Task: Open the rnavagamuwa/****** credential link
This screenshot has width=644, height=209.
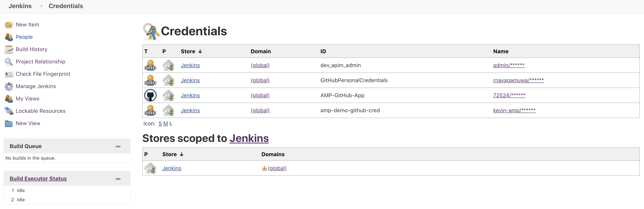Action: 518,80
